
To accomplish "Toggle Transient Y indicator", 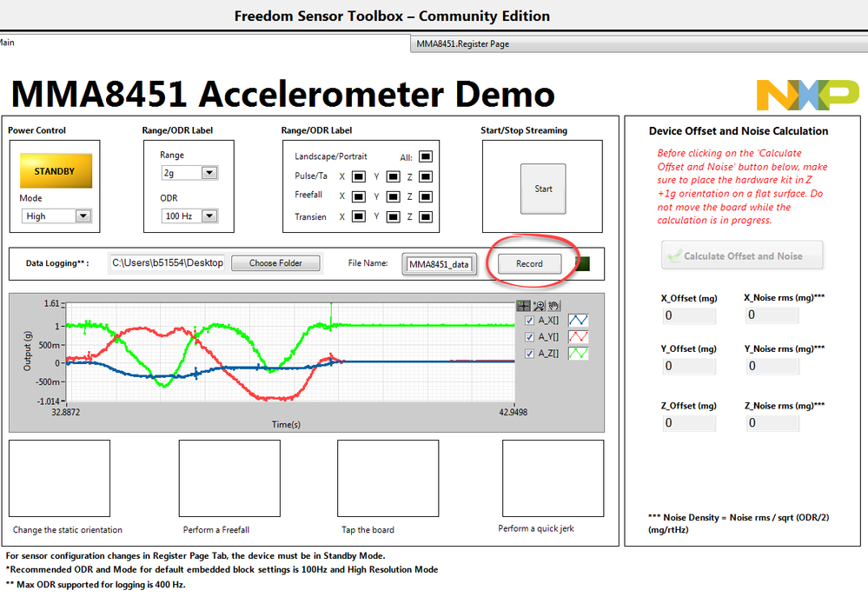I will (393, 216).
